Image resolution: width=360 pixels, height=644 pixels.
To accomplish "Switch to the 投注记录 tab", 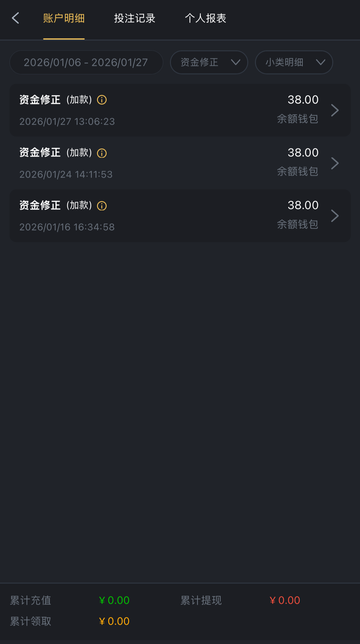I will click(135, 18).
